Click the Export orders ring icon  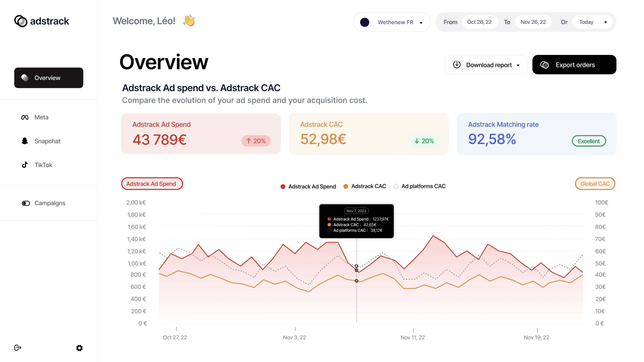coord(545,65)
